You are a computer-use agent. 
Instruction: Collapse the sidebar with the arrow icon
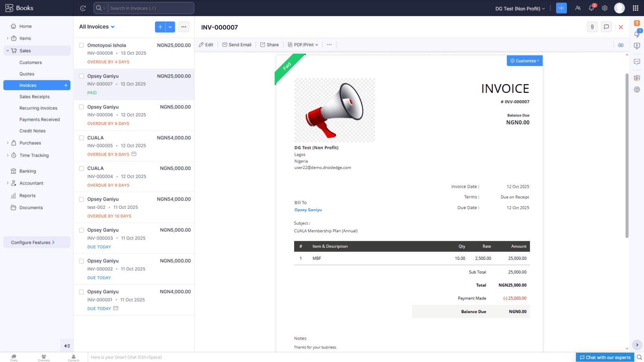pos(67,346)
